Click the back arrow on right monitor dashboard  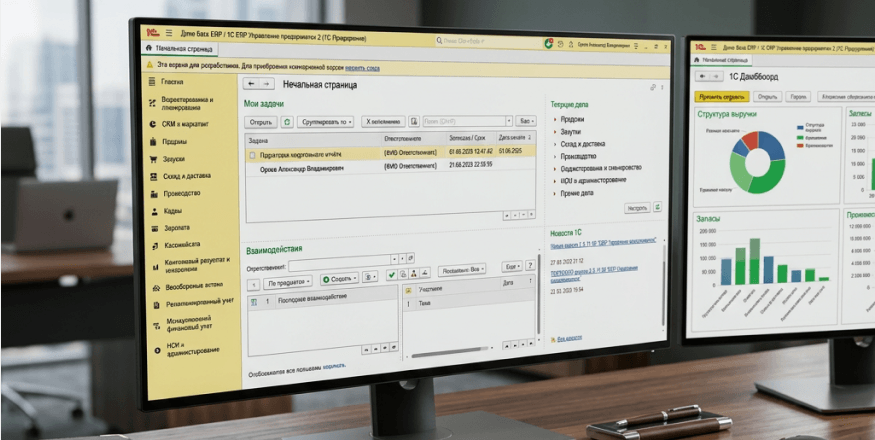click(702, 76)
